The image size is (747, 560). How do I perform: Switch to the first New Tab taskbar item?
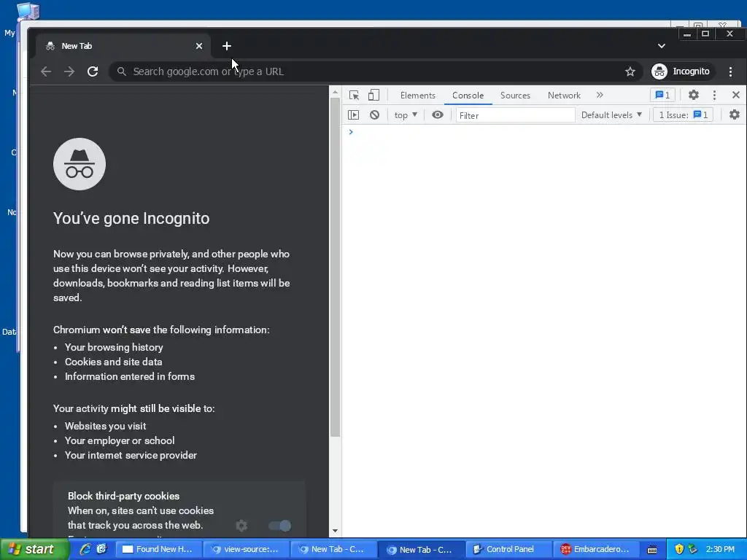[x=333, y=550]
